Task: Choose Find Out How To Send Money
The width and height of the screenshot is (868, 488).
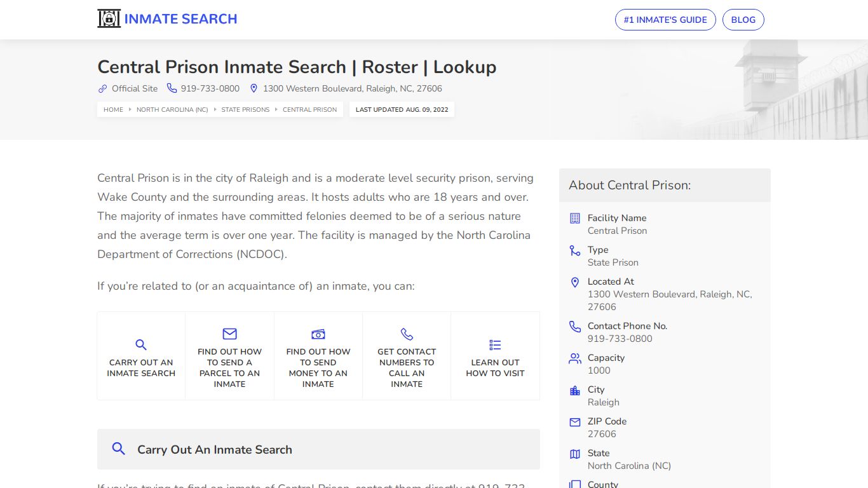Action: click(318, 356)
